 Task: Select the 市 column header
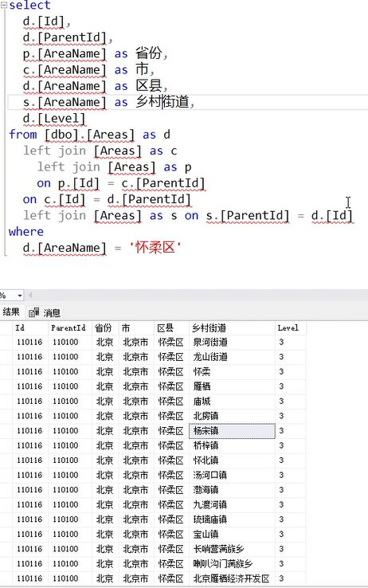(x=136, y=327)
